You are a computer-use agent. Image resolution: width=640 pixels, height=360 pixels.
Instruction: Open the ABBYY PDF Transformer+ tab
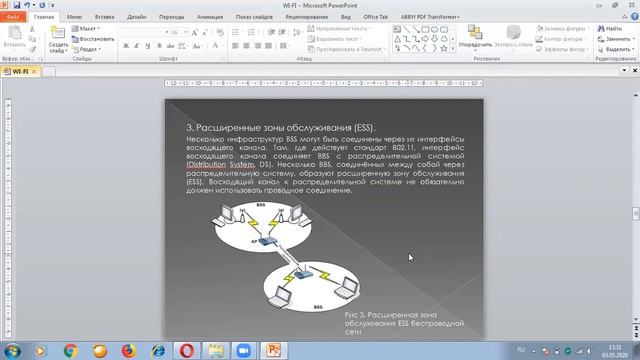click(430, 17)
